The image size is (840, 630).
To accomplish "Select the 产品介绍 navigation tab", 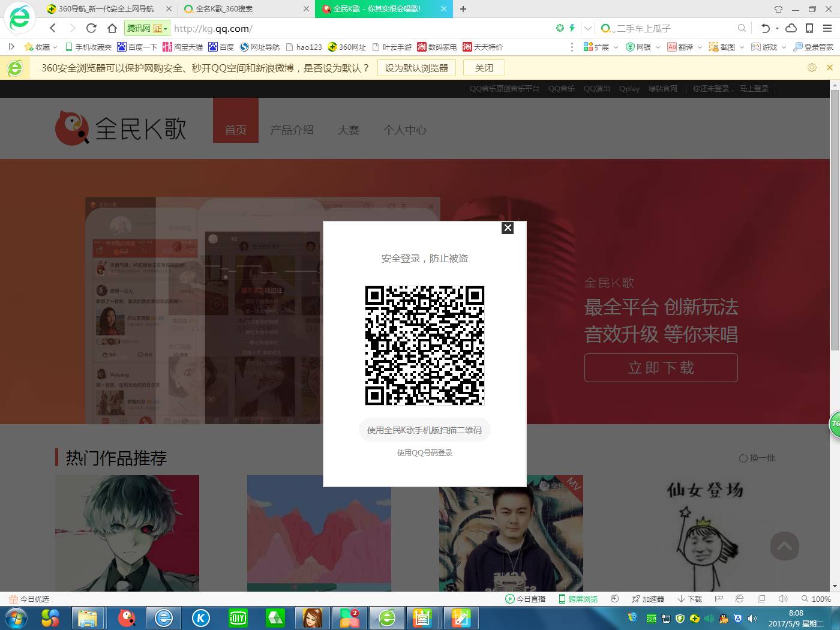I will (x=292, y=130).
